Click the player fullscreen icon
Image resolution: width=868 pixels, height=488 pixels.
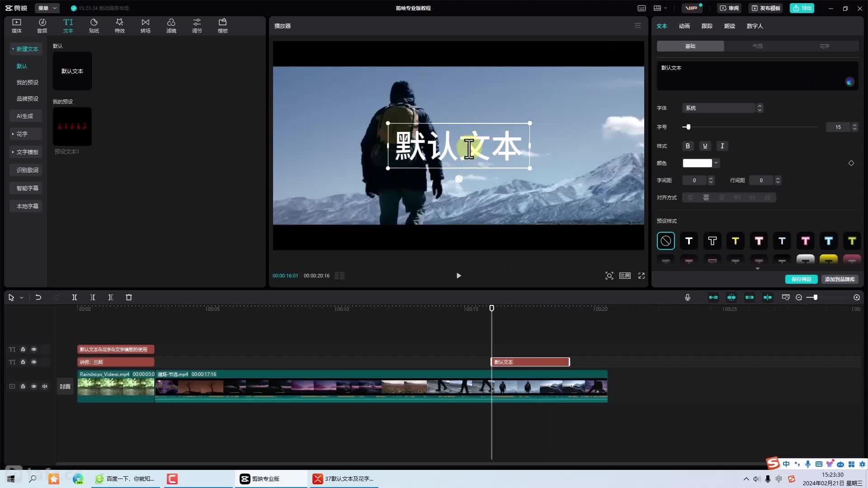coord(642,276)
